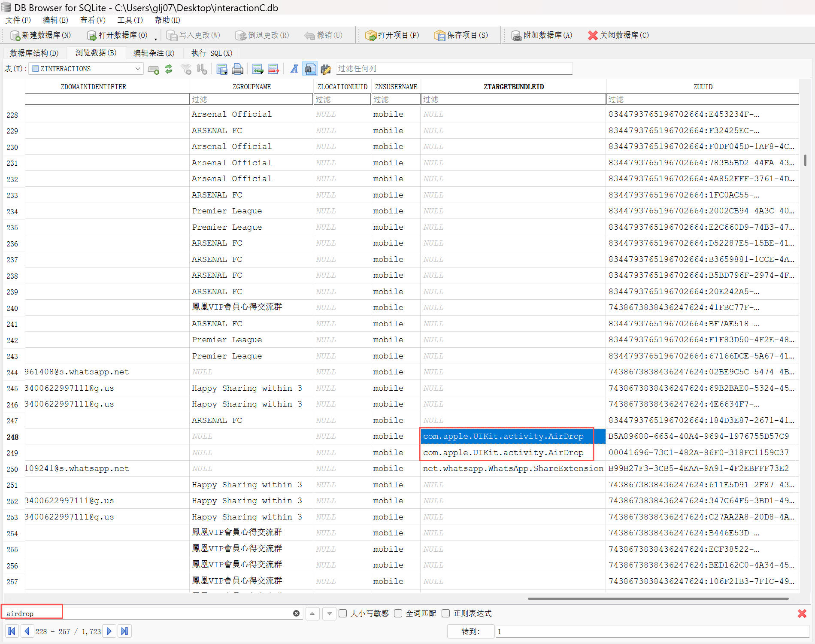
Task: Click the delete record icon
Action: tap(273, 69)
